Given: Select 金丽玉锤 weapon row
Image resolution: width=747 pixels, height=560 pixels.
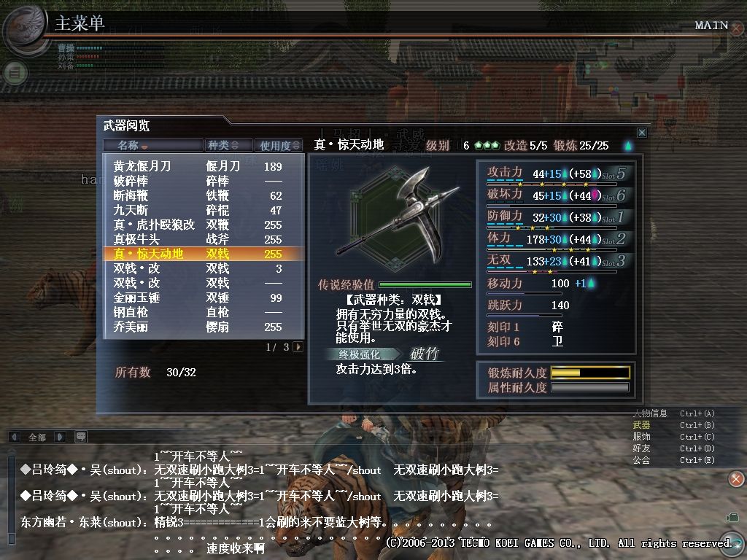Looking at the screenshot, I should (x=204, y=297).
